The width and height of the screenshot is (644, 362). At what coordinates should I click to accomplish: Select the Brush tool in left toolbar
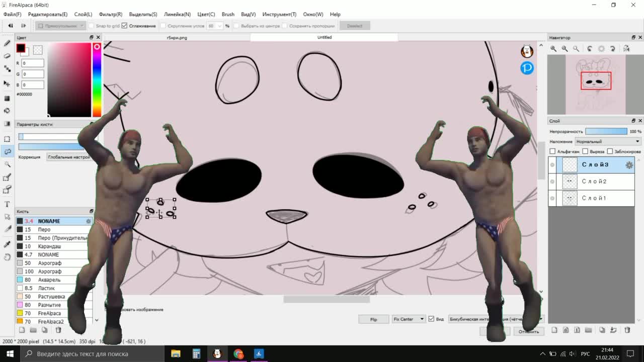coord(7,44)
